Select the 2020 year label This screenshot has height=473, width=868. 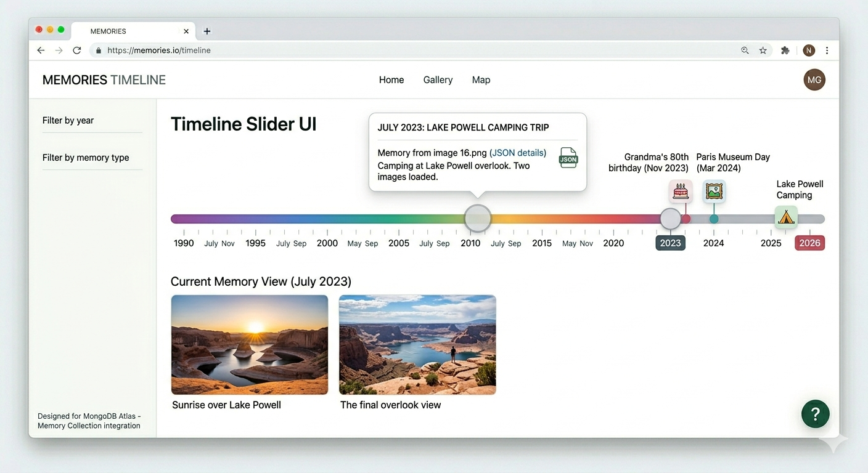point(613,243)
